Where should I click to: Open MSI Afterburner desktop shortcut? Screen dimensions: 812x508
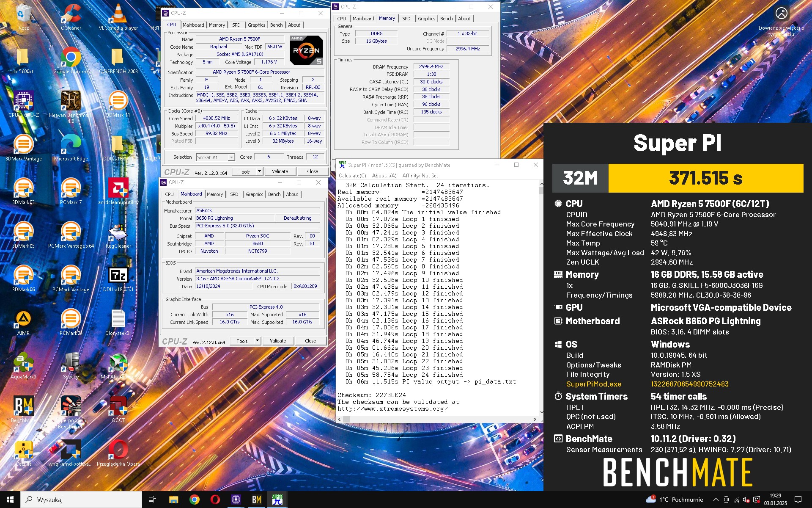pyautogui.click(x=118, y=366)
